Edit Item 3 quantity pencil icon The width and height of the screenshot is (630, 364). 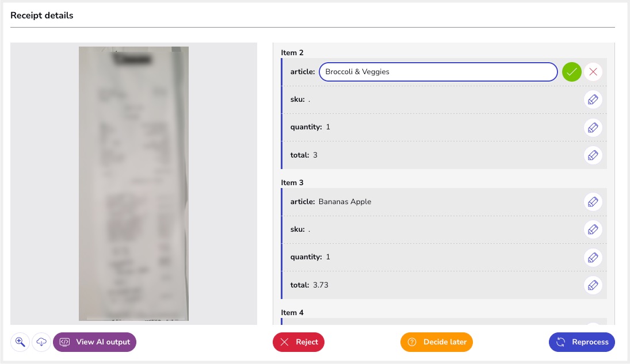point(593,257)
